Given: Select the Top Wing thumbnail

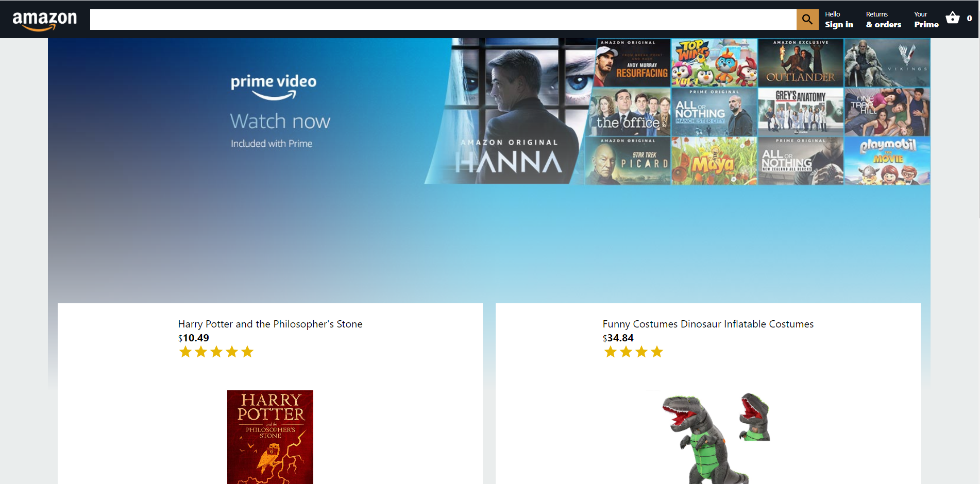Looking at the screenshot, I should click(714, 63).
